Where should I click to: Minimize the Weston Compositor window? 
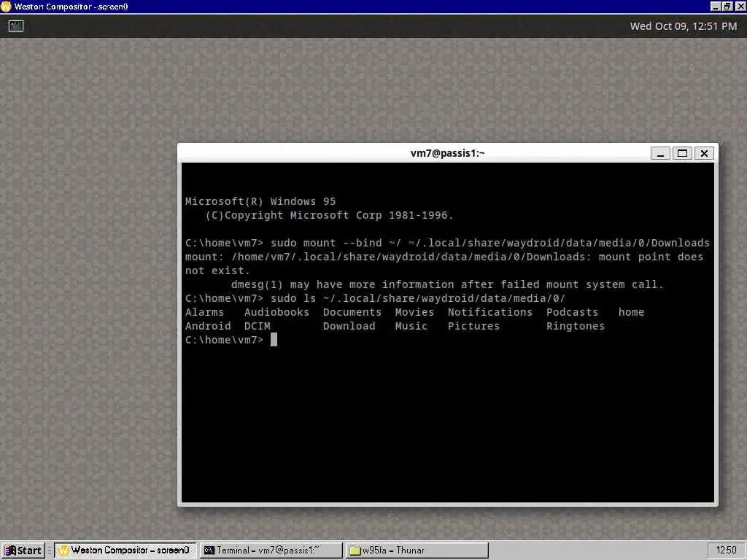click(x=716, y=7)
